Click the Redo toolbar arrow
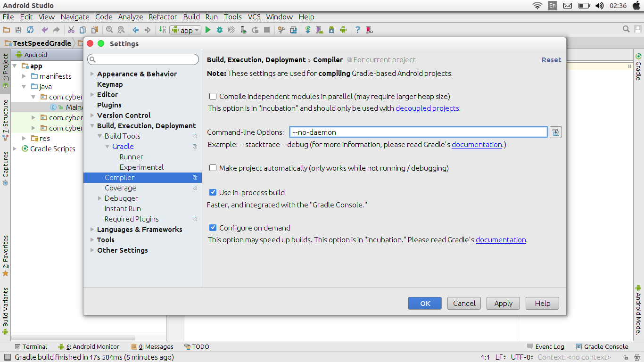This screenshot has width=644, height=362. click(x=57, y=30)
